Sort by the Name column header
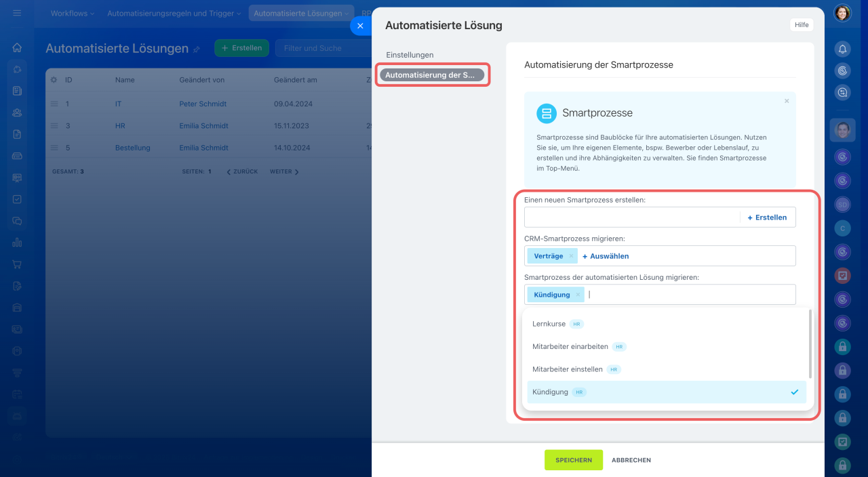This screenshot has width=868, height=477. coord(125,80)
